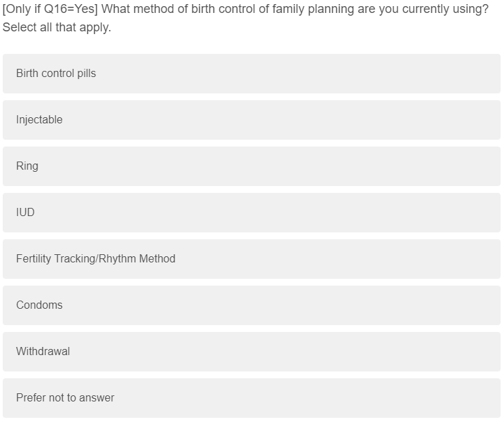Choose the Withdrawal option
The image size is (504, 426).
coord(251,352)
